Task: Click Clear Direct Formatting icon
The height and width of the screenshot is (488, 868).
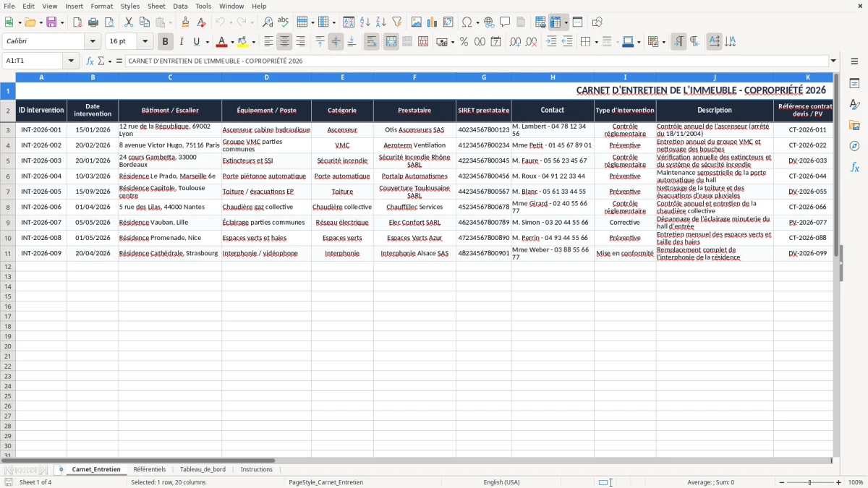Action: 201,22
